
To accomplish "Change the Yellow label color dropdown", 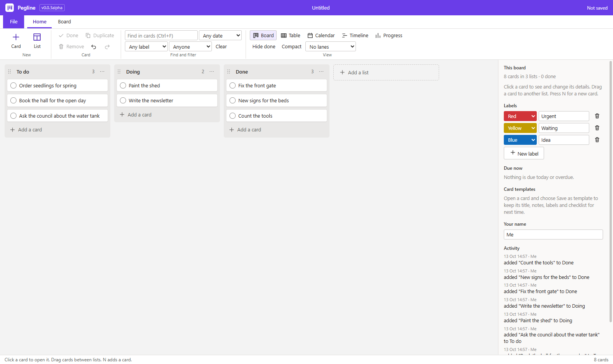I will click(520, 128).
